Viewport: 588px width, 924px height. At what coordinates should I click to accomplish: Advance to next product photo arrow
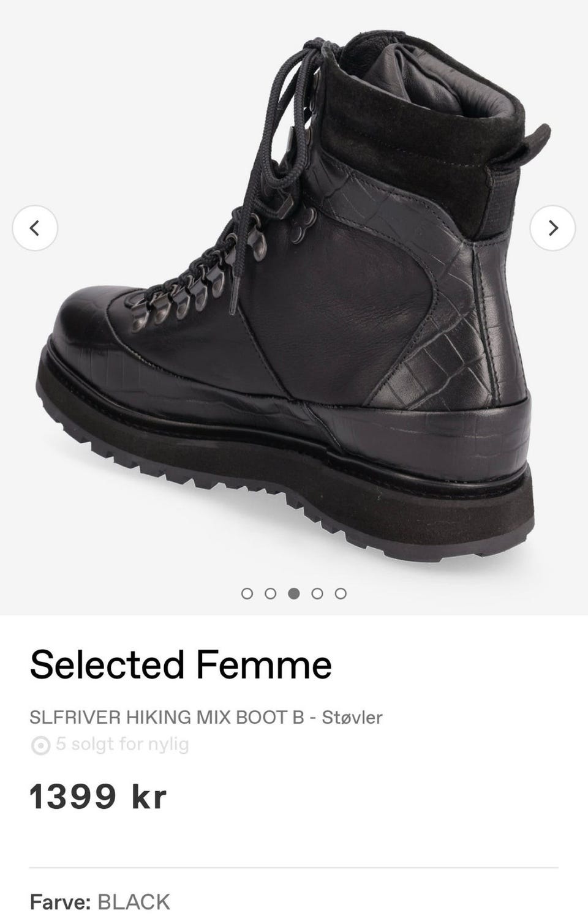pos(552,228)
